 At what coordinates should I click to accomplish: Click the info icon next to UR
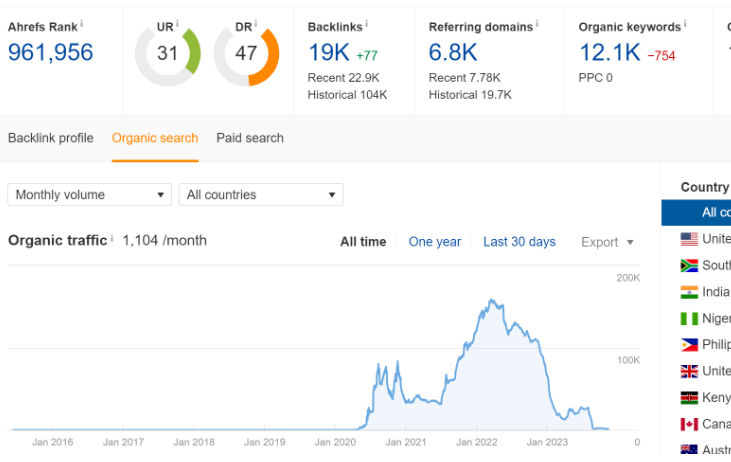click(180, 24)
